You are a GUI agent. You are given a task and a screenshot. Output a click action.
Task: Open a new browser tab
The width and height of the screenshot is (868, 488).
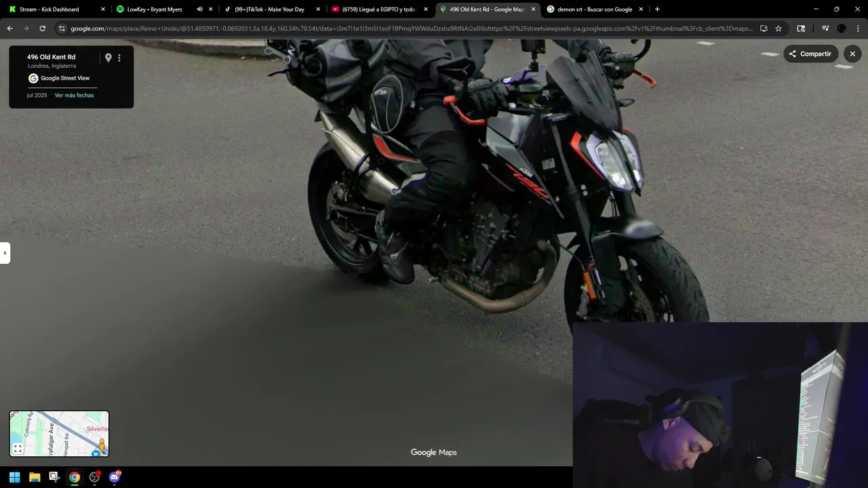coord(657,9)
